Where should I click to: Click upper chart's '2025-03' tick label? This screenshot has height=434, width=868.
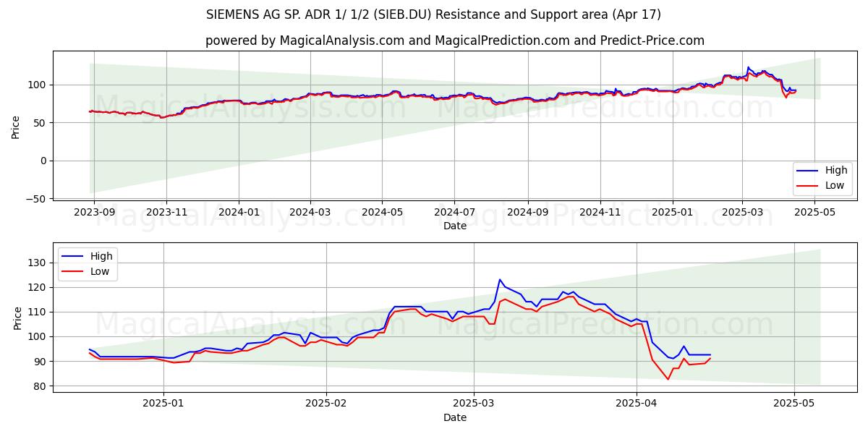coord(742,213)
